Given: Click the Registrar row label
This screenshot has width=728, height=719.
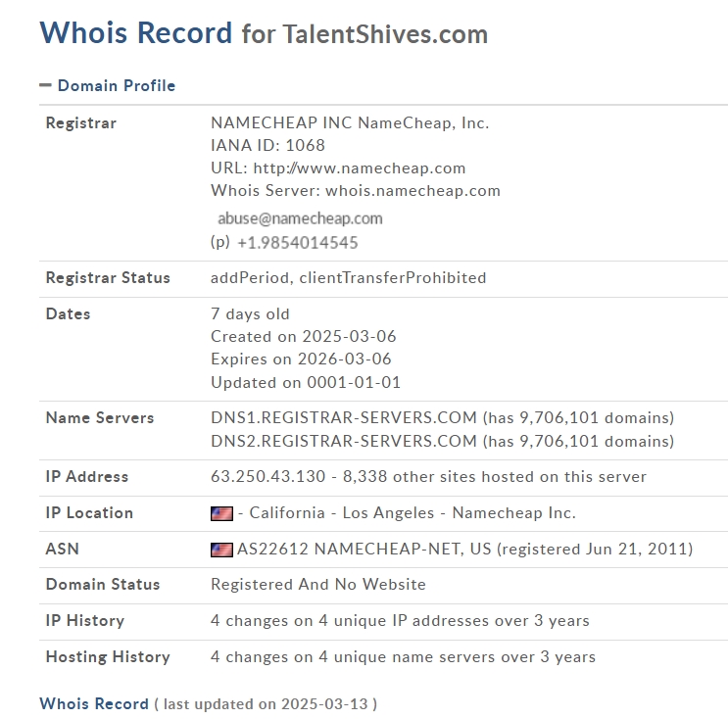Looking at the screenshot, I should (x=80, y=123).
